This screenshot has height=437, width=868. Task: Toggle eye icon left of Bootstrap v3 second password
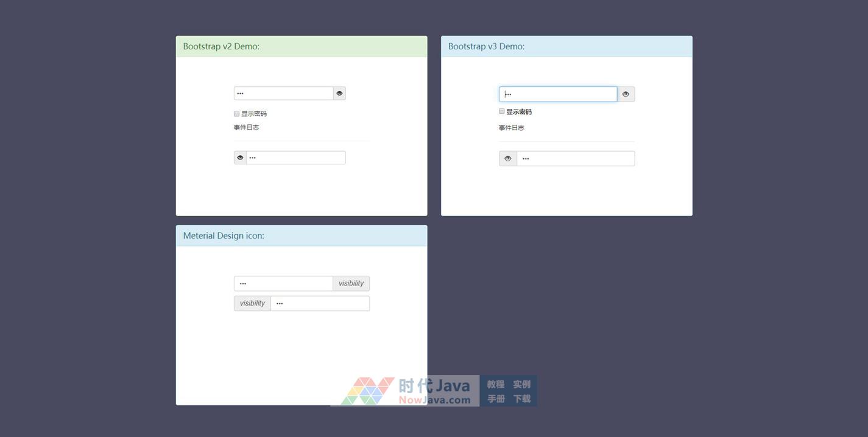[x=508, y=158]
